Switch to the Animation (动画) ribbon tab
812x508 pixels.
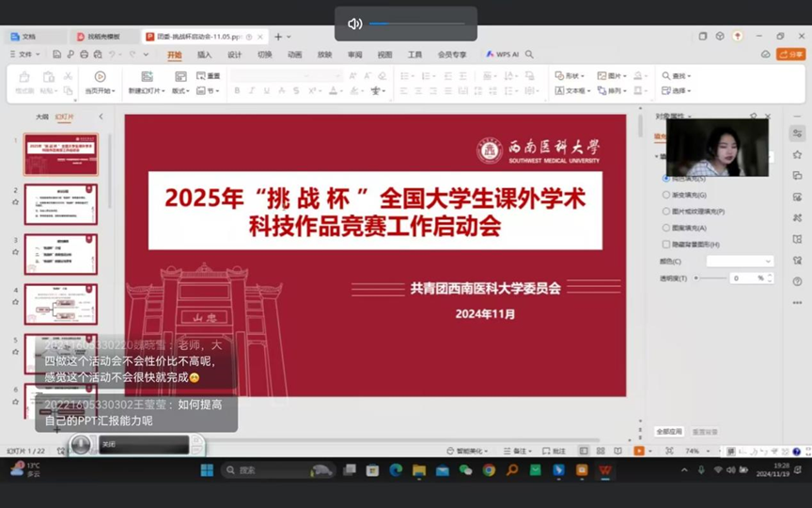(295, 55)
